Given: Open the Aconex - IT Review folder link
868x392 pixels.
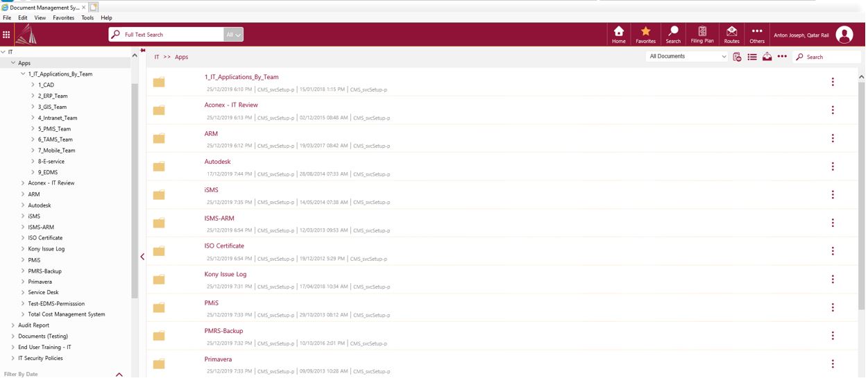Looking at the screenshot, I should coord(231,105).
